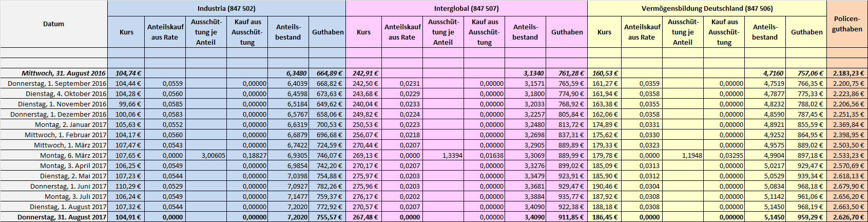The width and height of the screenshot is (868, 222).
Task: Select Vermögensbildung Guthaben cell 757,06 €
Action: (806, 73)
